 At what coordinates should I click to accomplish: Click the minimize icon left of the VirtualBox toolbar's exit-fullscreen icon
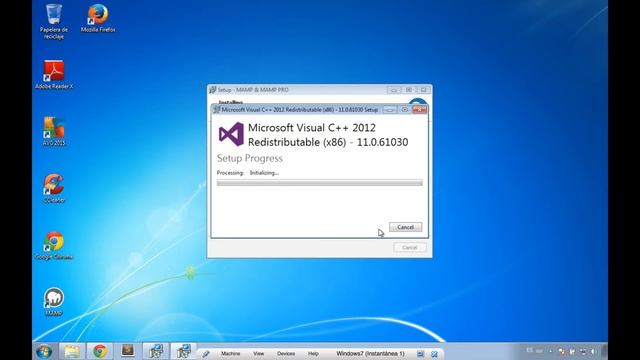click(420, 354)
